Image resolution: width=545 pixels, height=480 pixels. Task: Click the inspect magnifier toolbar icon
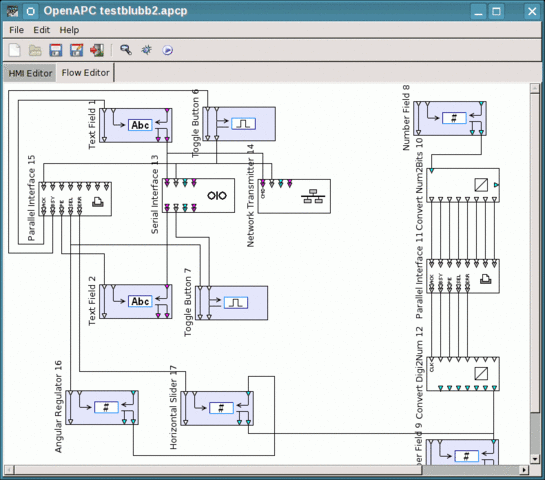coord(125,50)
